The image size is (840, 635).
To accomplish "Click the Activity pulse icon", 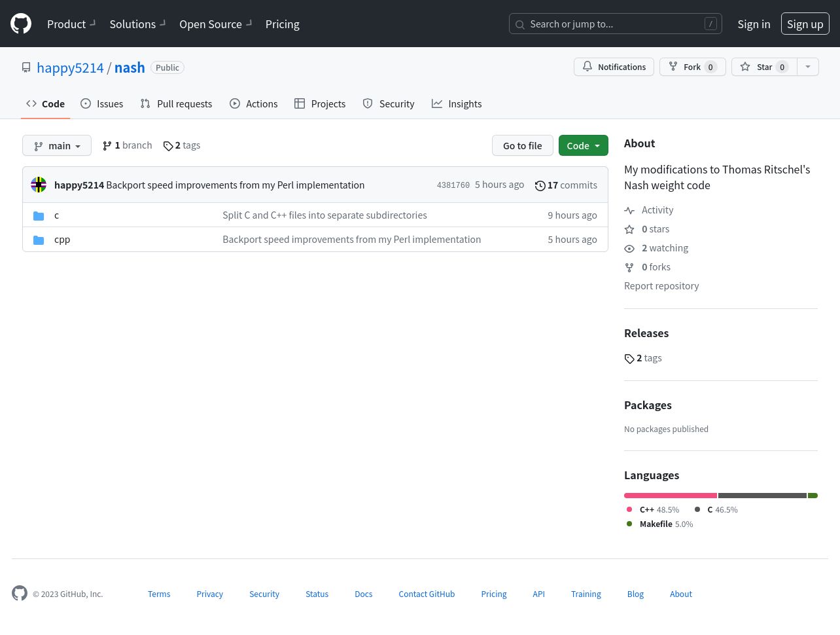I will click(629, 210).
